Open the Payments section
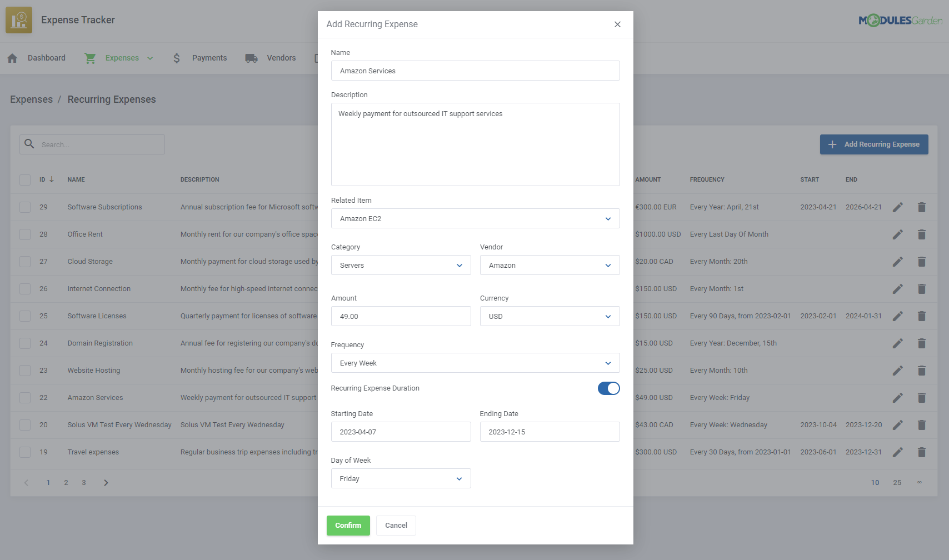The width and height of the screenshot is (949, 560). 209,57
